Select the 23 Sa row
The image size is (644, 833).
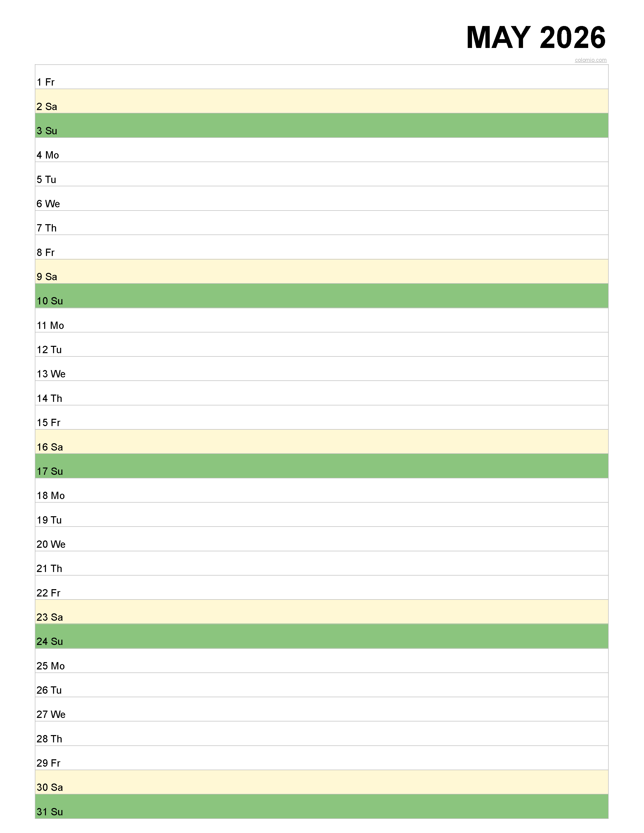coord(321,612)
